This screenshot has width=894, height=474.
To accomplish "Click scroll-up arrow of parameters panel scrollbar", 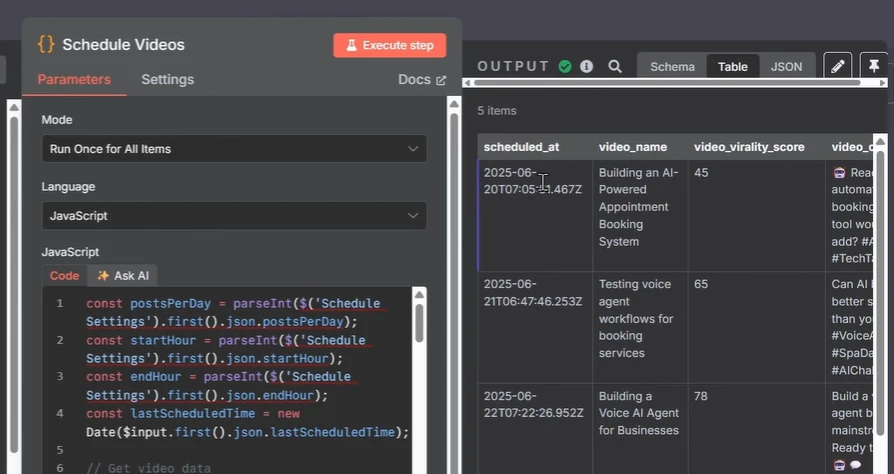I will click(x=454, y=103).
